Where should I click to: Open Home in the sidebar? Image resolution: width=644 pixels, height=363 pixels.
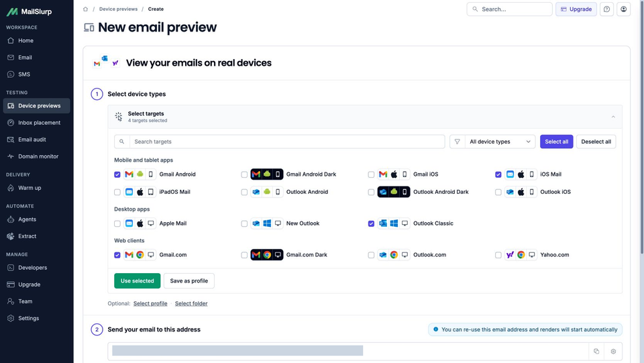click(x=36, y=41)
